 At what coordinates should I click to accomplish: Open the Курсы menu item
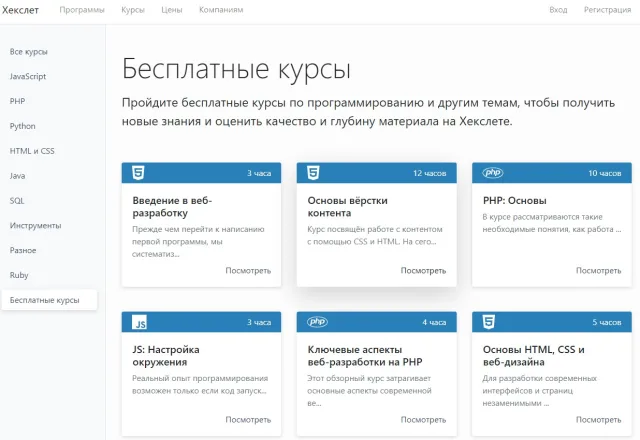click(x=133, y=10)
